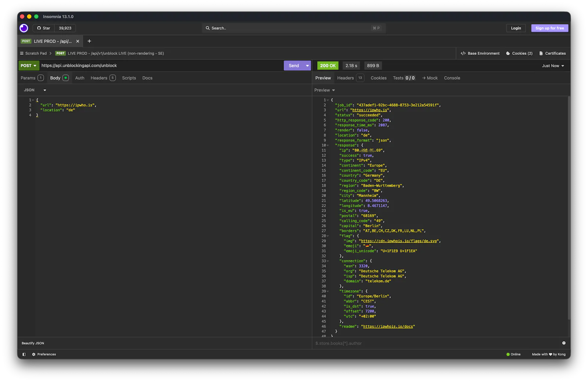Open the Just Now history dropdown
The width and height of the screenshot is (588, 382).
553,66
